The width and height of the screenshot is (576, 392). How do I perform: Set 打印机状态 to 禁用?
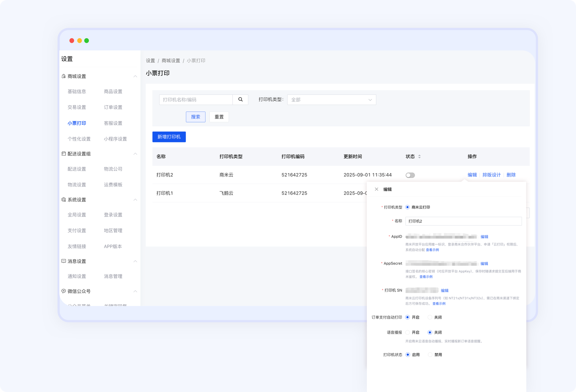pos(430,355)
